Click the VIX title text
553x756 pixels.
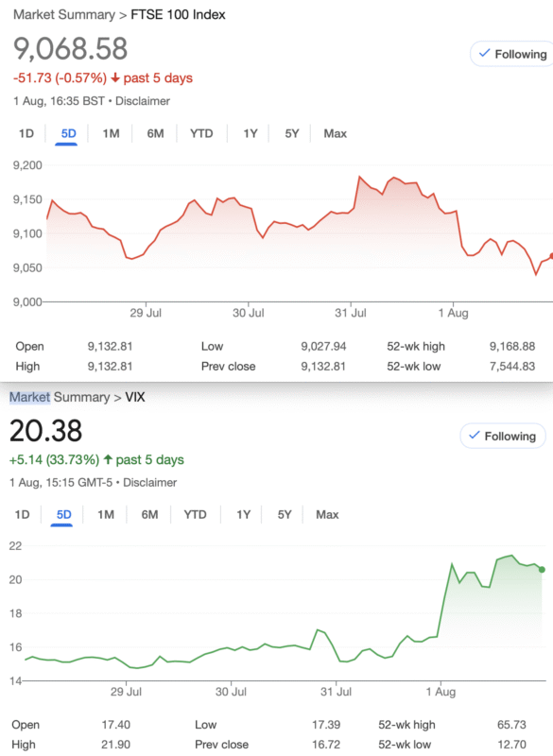pyautogui.click(x=135, y=397)
